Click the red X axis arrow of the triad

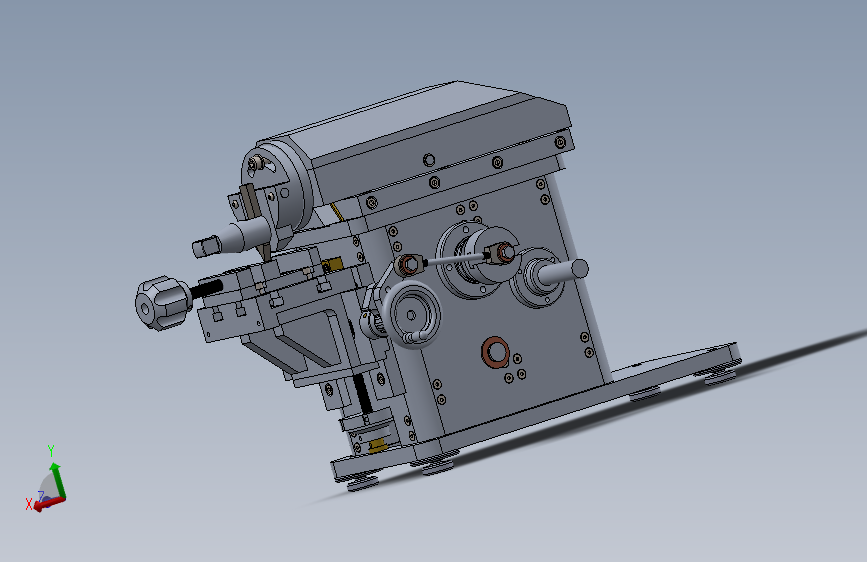(x=48, y=503)
